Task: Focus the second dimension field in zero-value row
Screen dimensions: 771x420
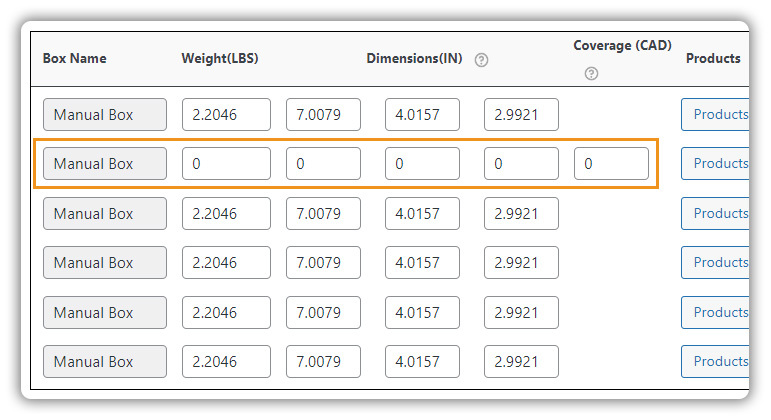Action: pyautogui.click(x=422, y=164)
